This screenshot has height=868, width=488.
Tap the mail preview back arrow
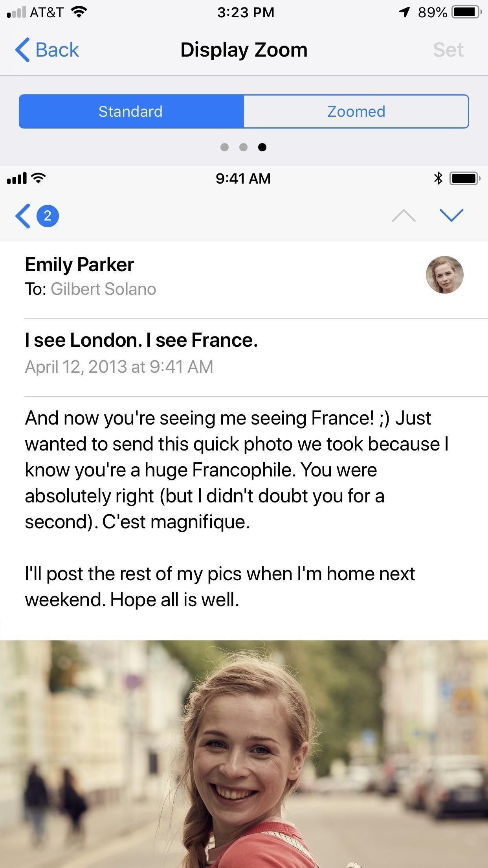(23, 216)
